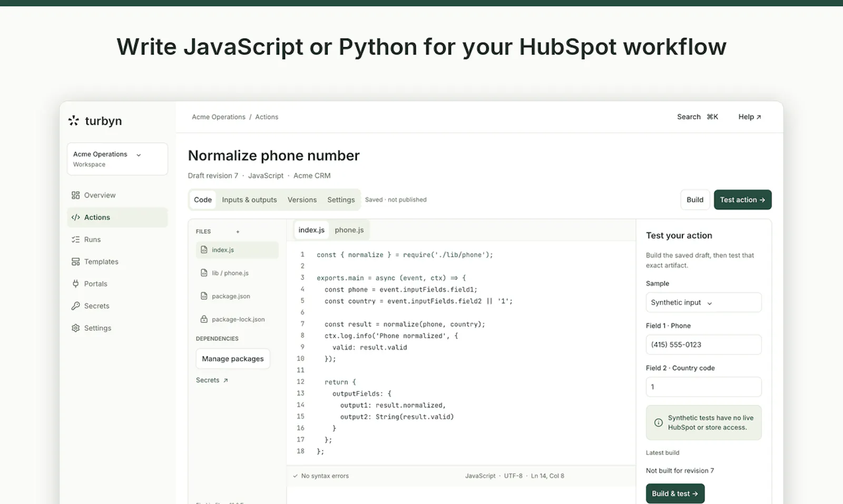
Task: Open Settings via its sidebar gear icon
Action: tap(75, 328)
